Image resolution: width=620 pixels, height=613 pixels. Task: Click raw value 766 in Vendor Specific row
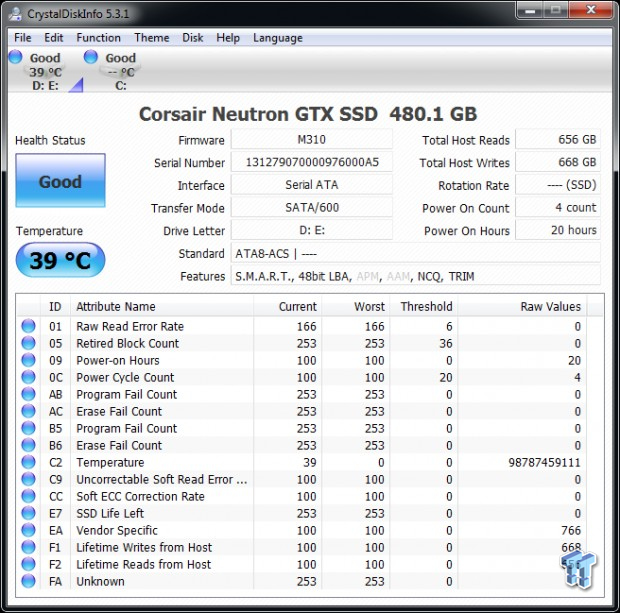[571, 530]
